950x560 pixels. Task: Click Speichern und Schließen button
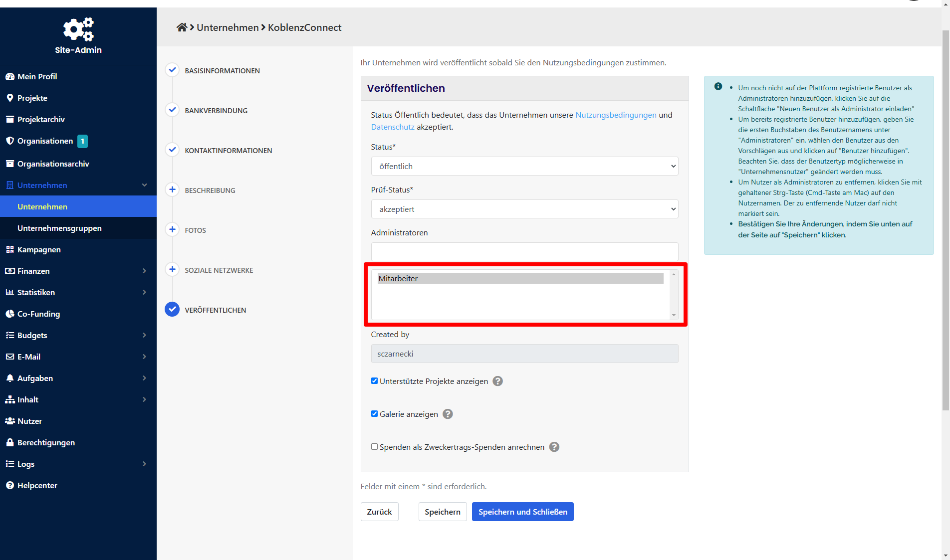(522, 512)
